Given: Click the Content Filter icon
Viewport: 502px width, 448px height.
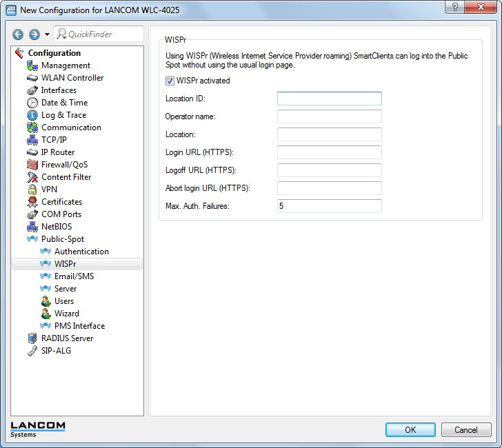Looking at the screenshot, I should (32, 177).
